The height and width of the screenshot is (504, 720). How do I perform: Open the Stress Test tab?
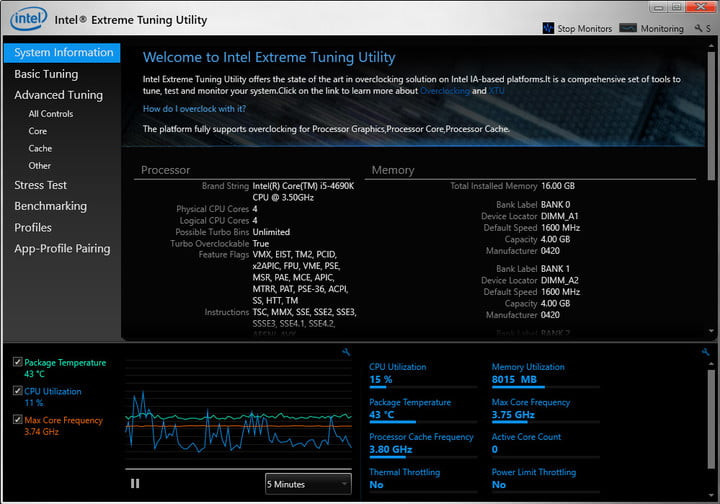click(40, 185)
